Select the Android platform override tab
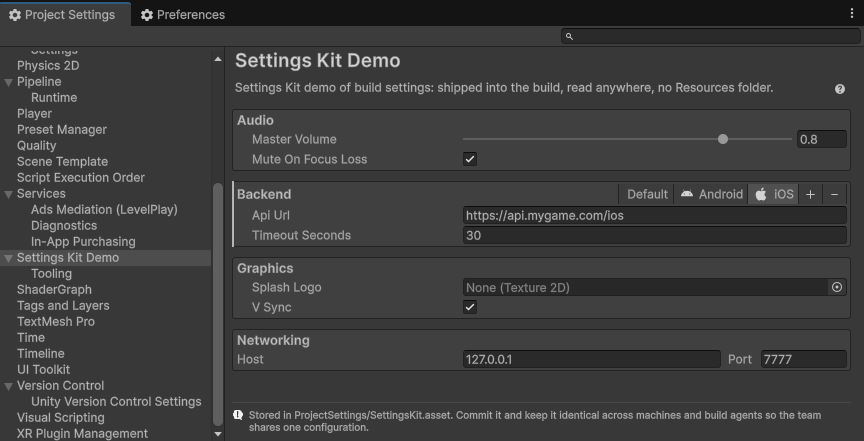Image resolution: width=864 pixels, height=441 pixels. pos(711,194)
